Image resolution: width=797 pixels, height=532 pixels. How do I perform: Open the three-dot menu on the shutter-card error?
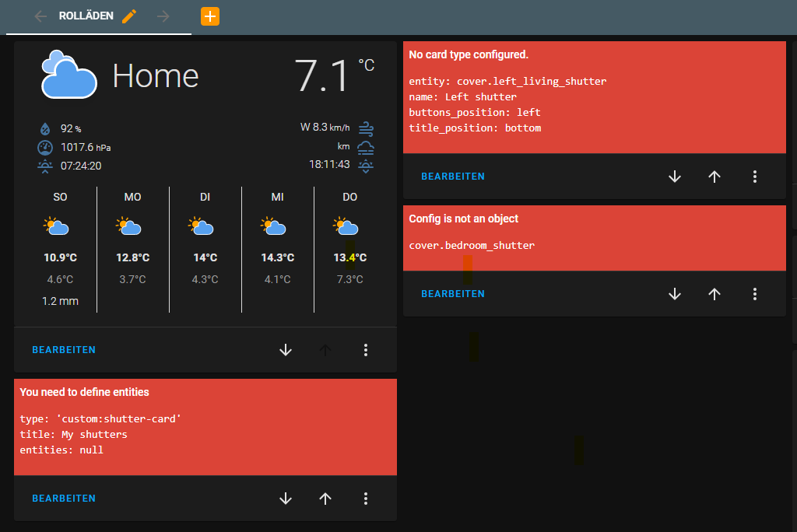(x=366, y=499)
